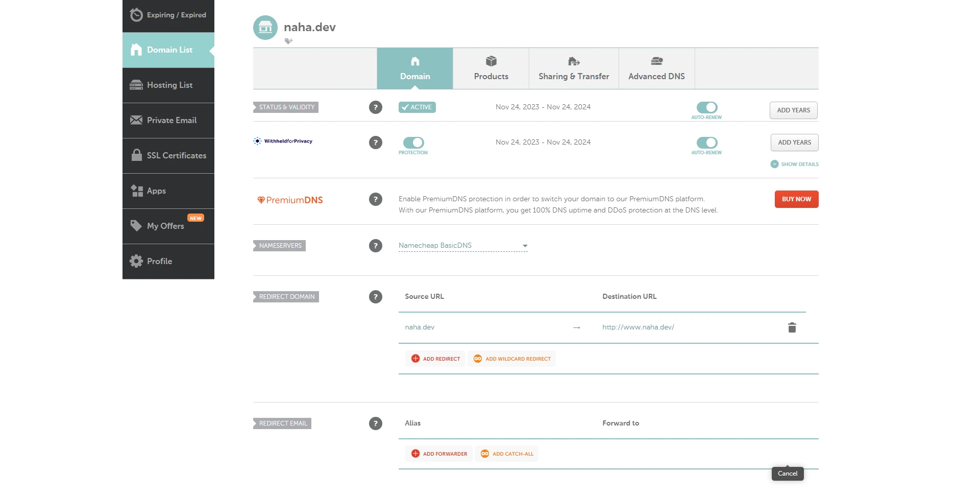Expand Show Details for privacy protection
Image resolution: width=980 pixels, height=495 pixels.
(795, 164)
